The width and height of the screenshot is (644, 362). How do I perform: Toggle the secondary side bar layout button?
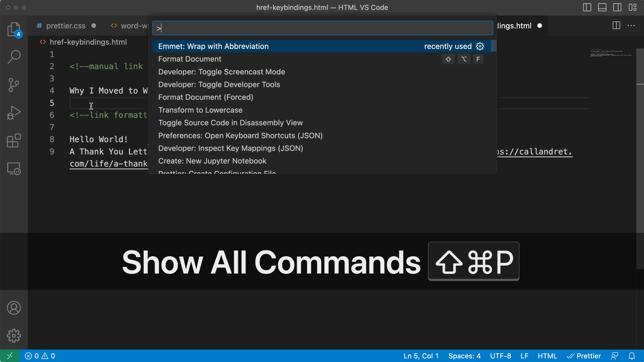[617, 7]
